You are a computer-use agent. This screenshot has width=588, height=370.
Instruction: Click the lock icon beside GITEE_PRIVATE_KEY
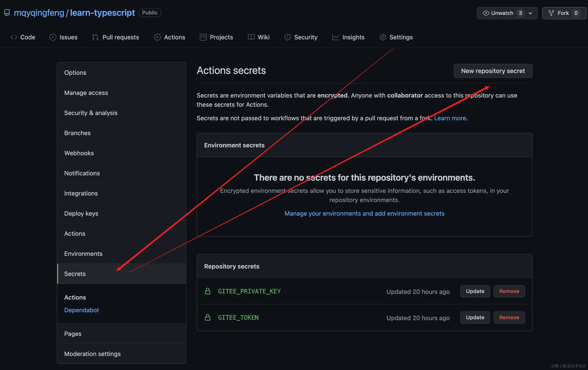208,291
